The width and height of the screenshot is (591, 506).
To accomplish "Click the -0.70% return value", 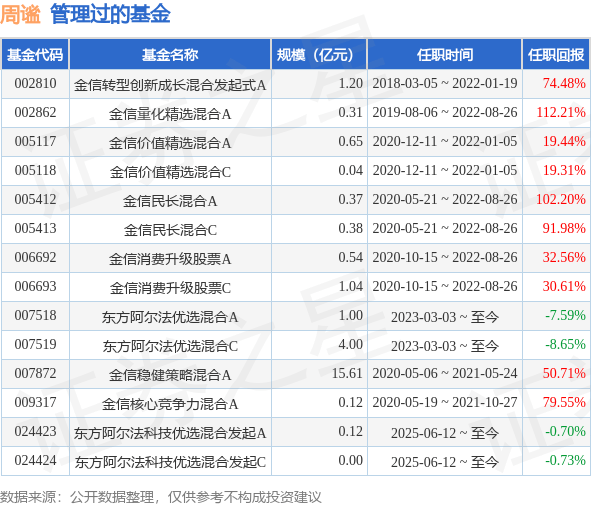I will (x=565, y=432).
